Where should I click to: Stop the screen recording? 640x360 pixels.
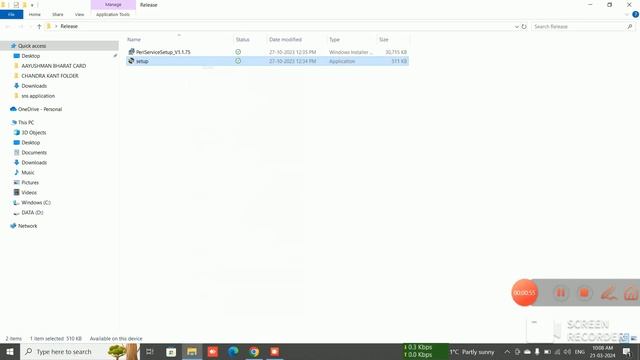(x=584, y=293)
